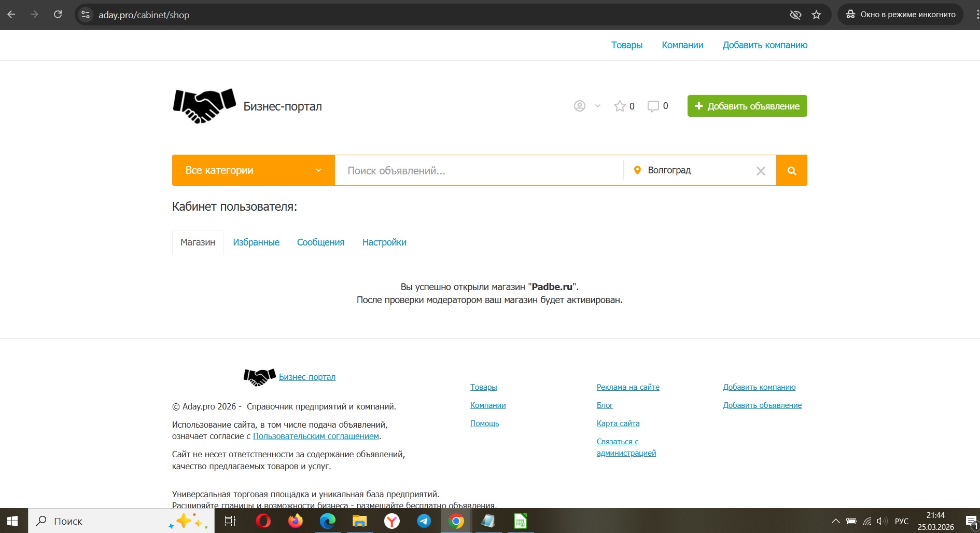Click the volume speaker tray icon
Viewport: 980px width, 533px height.
click(x=882, y=521)
